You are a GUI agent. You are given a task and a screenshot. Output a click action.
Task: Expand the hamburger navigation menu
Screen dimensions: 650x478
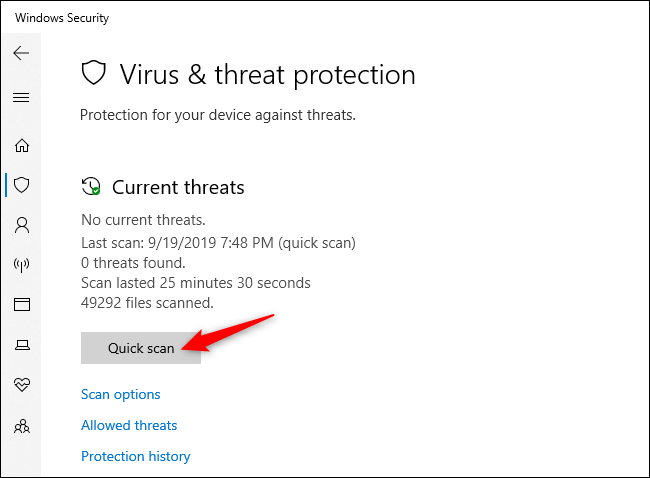[x=21, y=97]
